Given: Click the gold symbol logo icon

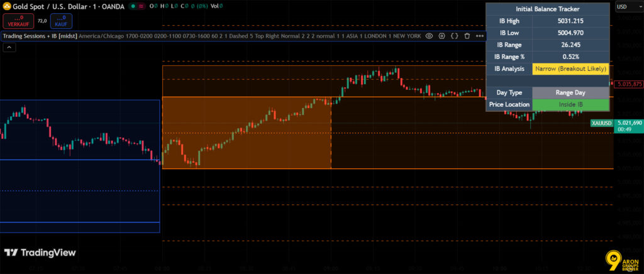Looking at the screenshot, I should [x=6, y=6].
